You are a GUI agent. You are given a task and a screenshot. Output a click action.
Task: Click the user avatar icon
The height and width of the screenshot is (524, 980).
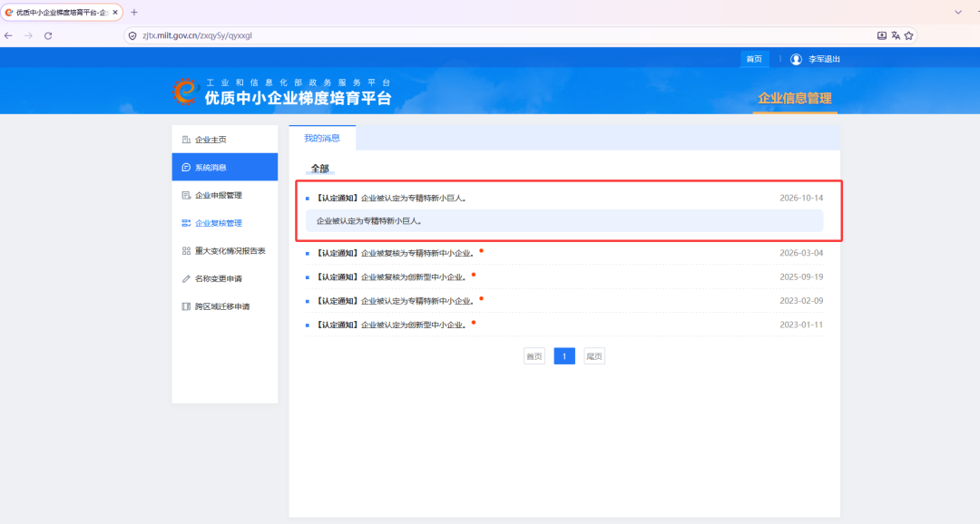click(796, 59)
